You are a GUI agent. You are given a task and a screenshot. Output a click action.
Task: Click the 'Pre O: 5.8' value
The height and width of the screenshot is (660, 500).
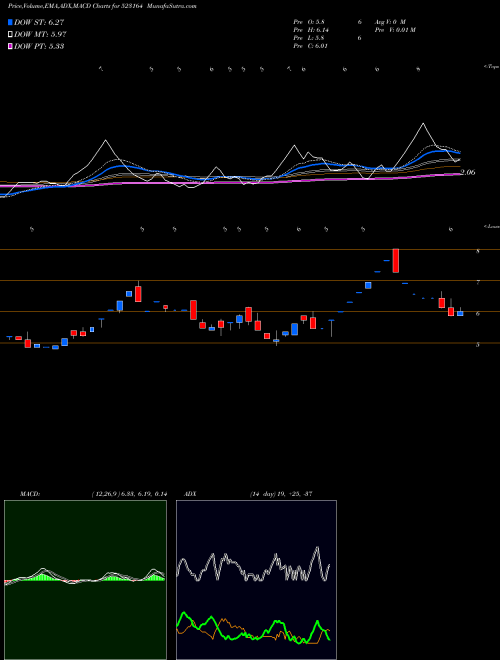click(309, 22)
